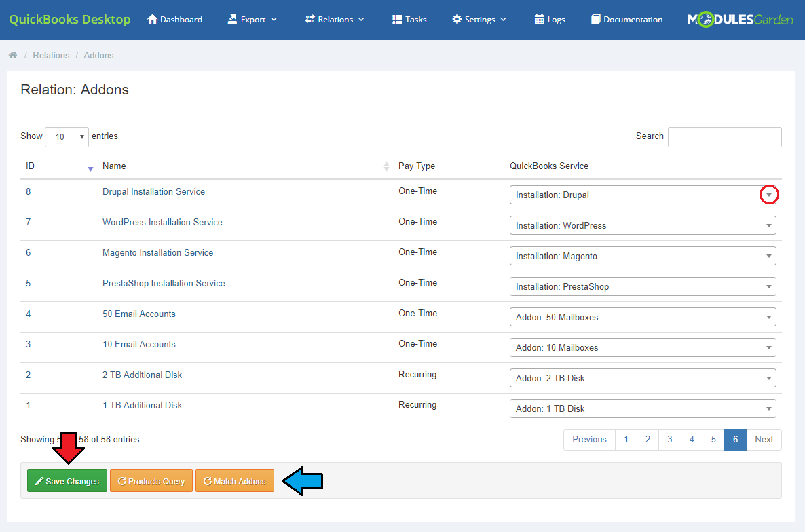Sort by Name column sort arrows
The width and height of the screenshot is (805, 532).
pos(386,166)
